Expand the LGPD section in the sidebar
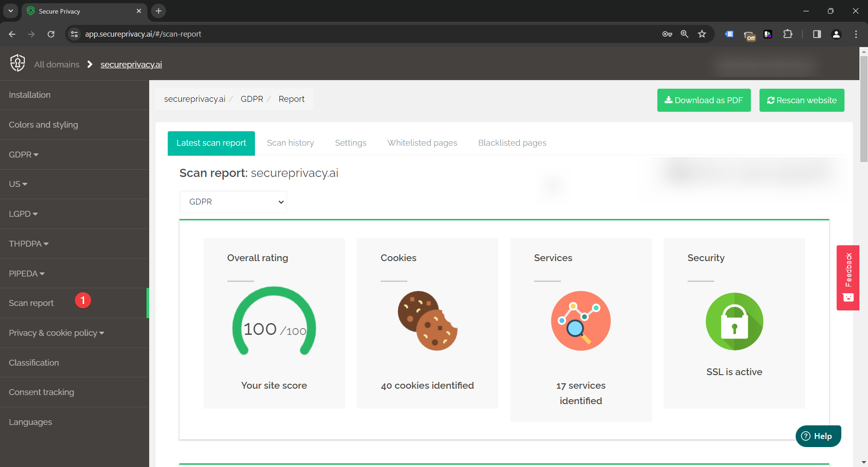This screenshot has height=467, width=868. pos(23,214)
